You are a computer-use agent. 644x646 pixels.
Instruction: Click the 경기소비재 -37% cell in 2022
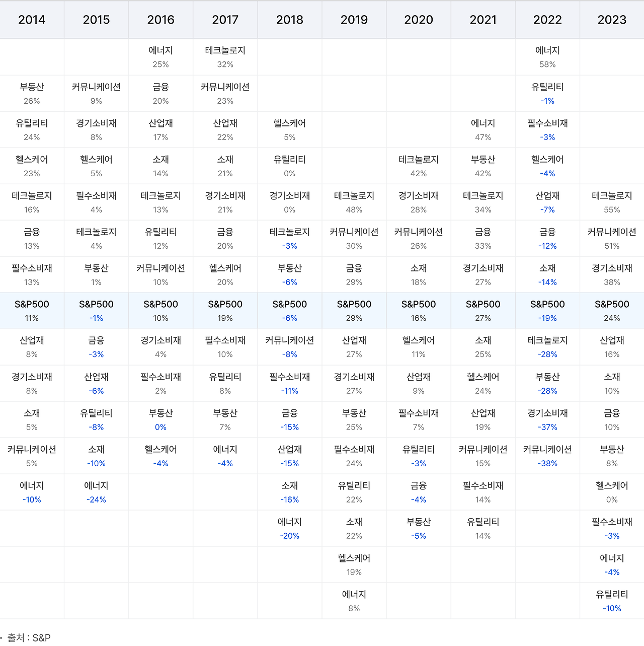547,419
